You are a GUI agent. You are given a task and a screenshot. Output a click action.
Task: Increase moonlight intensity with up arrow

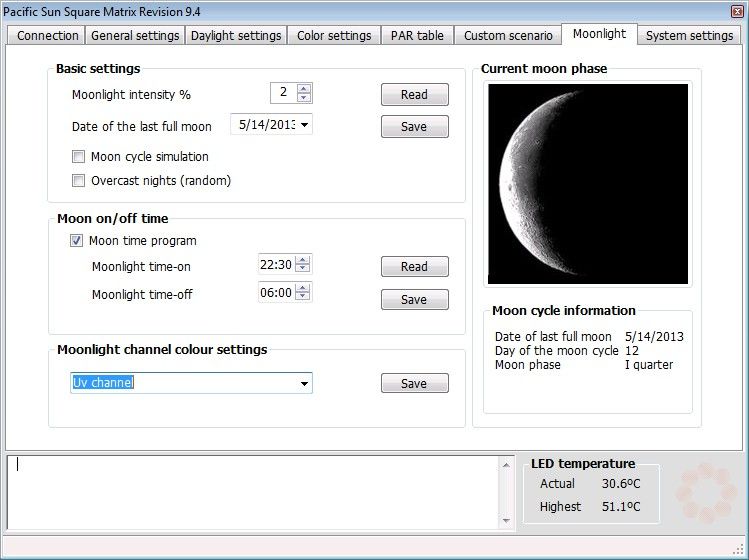[x=304, y=88]
